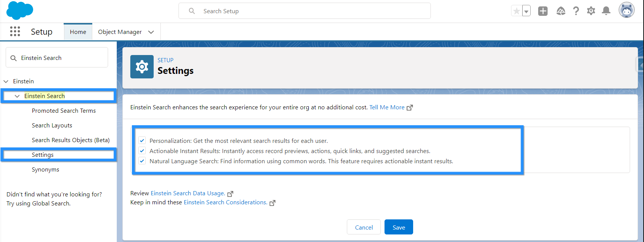Open the global actions plus icon
The image size is (644, 242).
pos(543,11)
